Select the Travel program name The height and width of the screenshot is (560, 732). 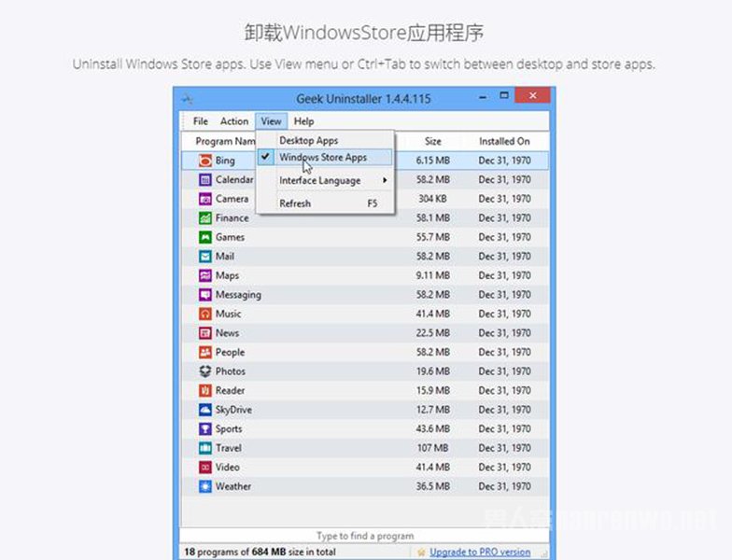click(x=228, y=448)
